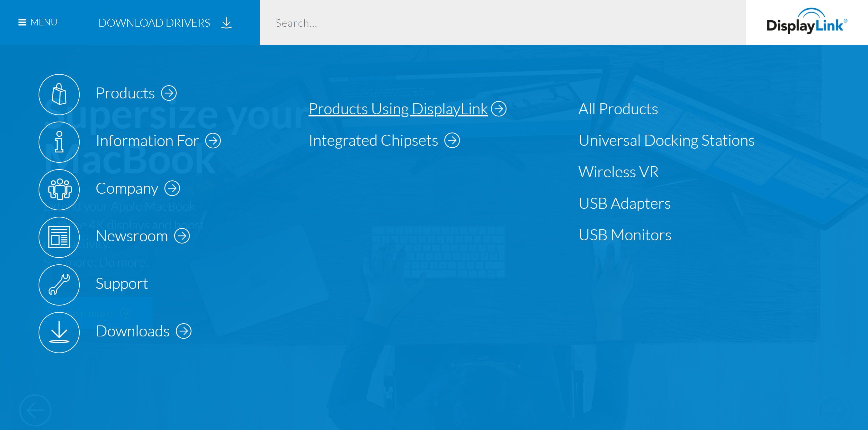Open the Products menu item
Image resolution: width=868 pixels, height=430 pixels.
click(125, 93)
